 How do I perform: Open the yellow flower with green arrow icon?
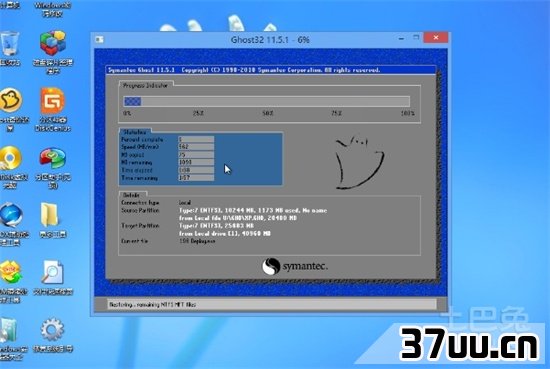tap(10, 272)
